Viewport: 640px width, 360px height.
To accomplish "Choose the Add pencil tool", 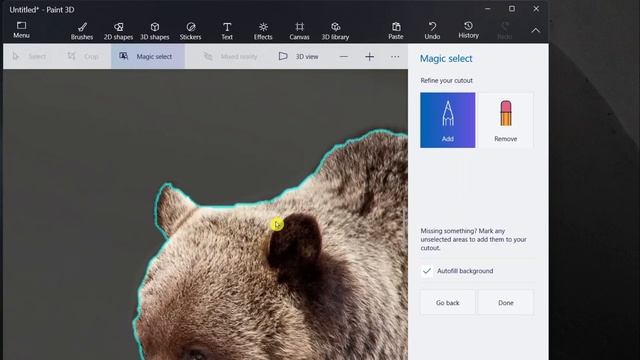I will (447, 120).
